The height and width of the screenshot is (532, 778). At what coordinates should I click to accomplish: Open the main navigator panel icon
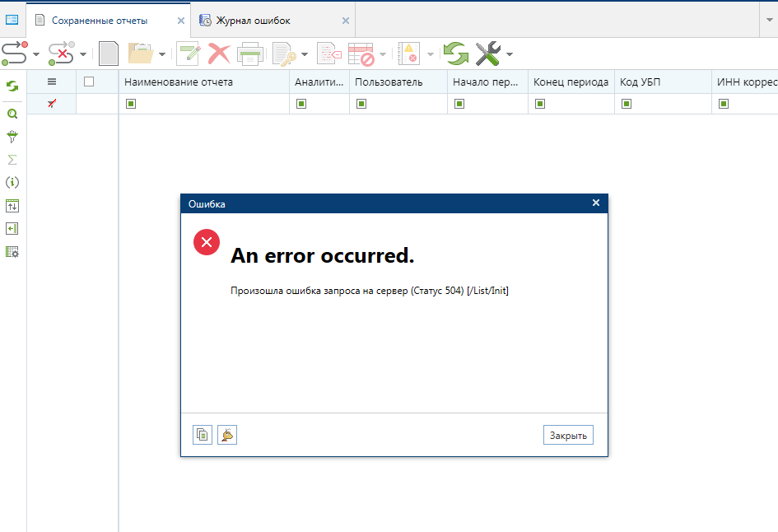click(x=12, y=20)
